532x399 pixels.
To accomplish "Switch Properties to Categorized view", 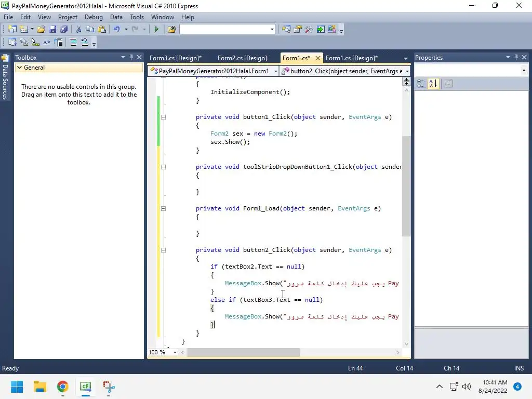I will pos(421,84).
